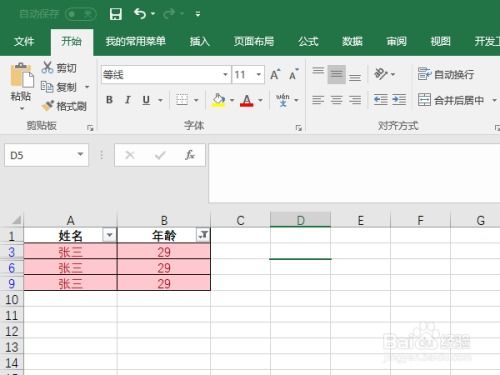This screenshot has width=500, height=375.
Task: Click the 合并后居中 button
Action: coord(451,100)
